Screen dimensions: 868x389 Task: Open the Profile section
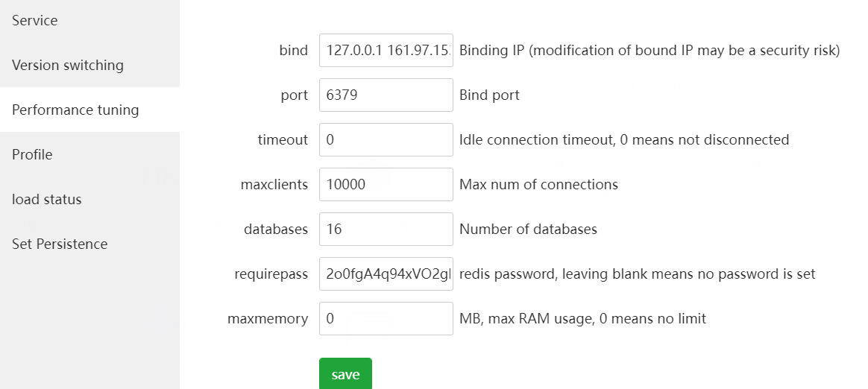point(32,155)
